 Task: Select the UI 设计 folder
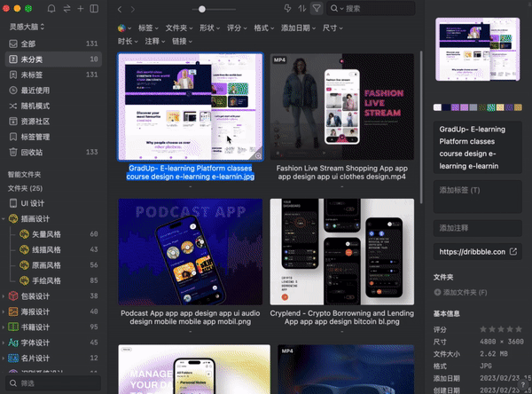53,203
